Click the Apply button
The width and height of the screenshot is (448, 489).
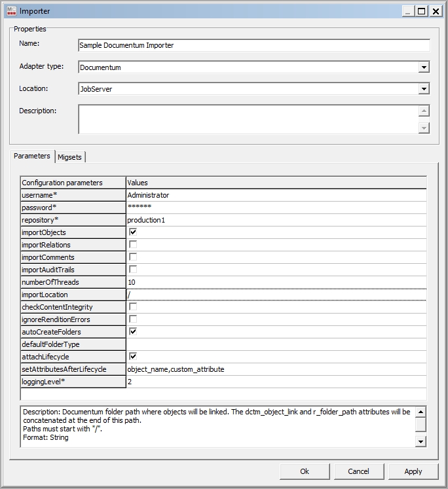coord(413,471)
